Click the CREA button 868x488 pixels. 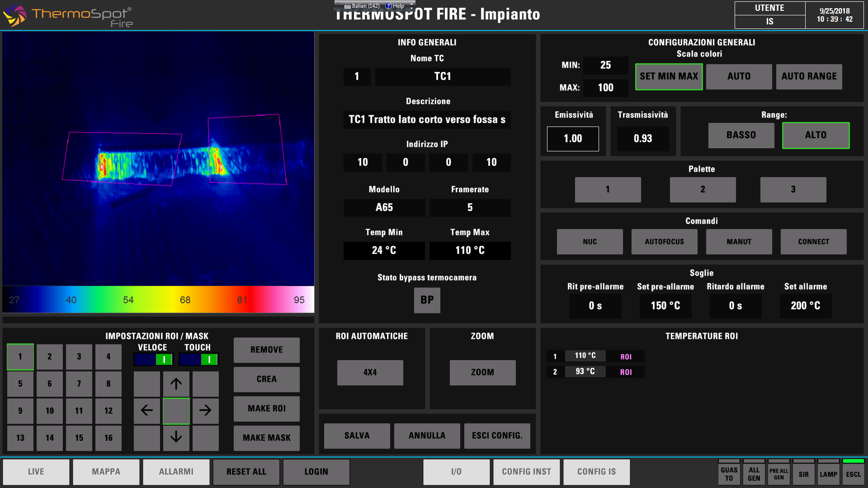point(266,379)
